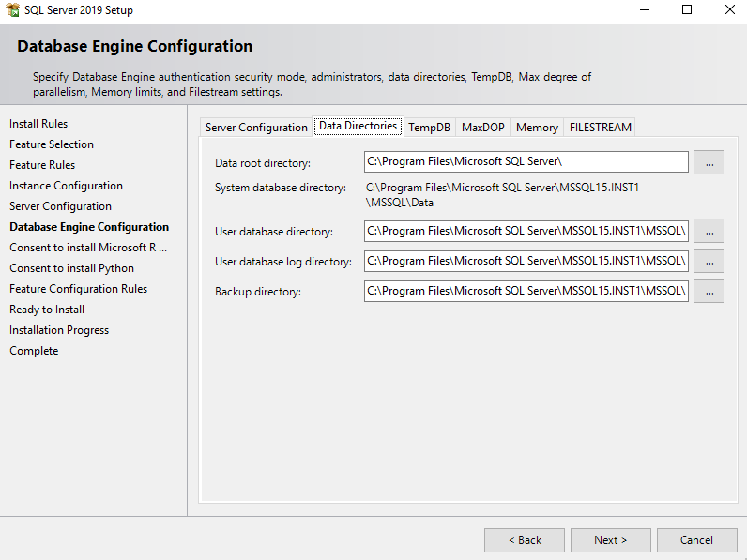747x560 pixels.
Task: Switch to the Server Configuration tab
Action: coord(256,128)
